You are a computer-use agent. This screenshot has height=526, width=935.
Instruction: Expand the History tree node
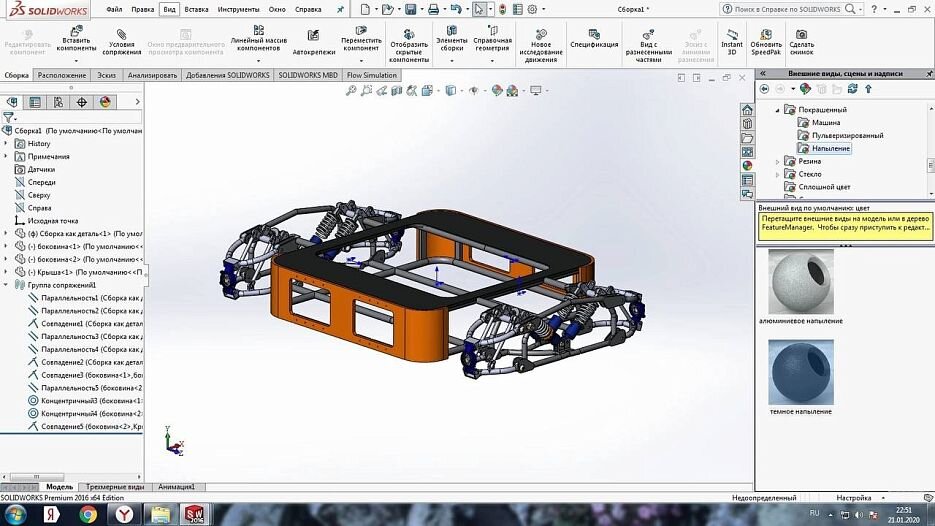point(6,143)
